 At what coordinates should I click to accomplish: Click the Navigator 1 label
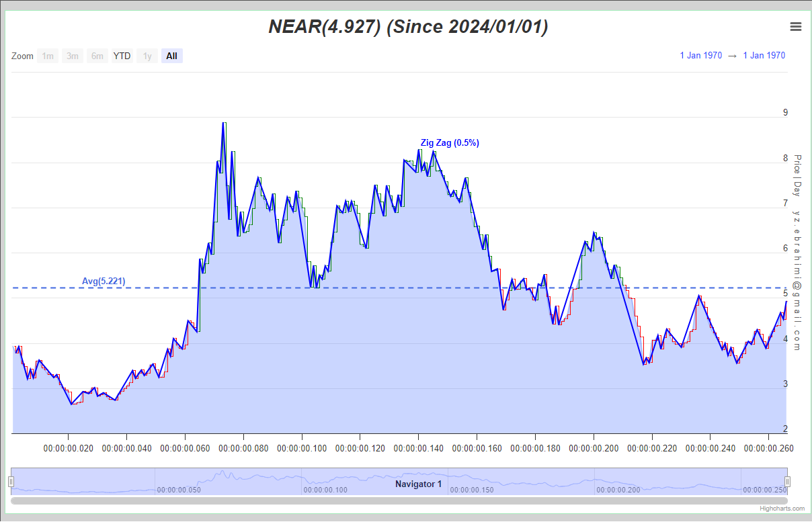click(418, 484)
